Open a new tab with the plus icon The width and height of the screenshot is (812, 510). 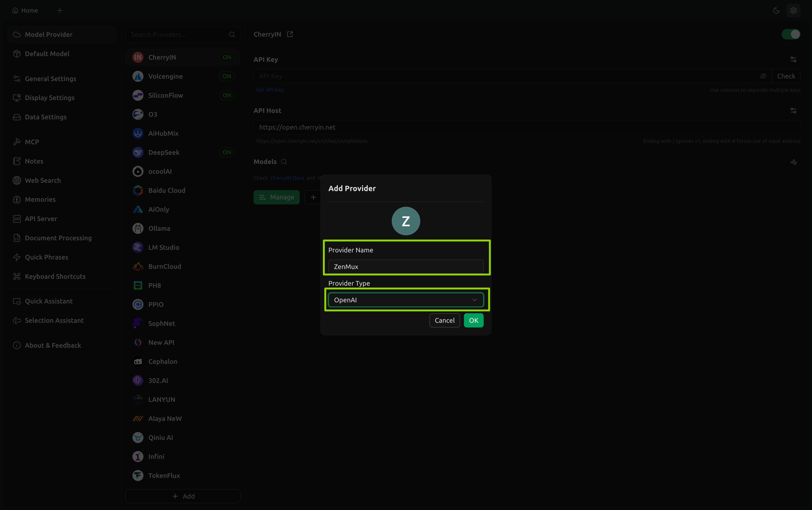pyautogui.click(x=60, y=10)
